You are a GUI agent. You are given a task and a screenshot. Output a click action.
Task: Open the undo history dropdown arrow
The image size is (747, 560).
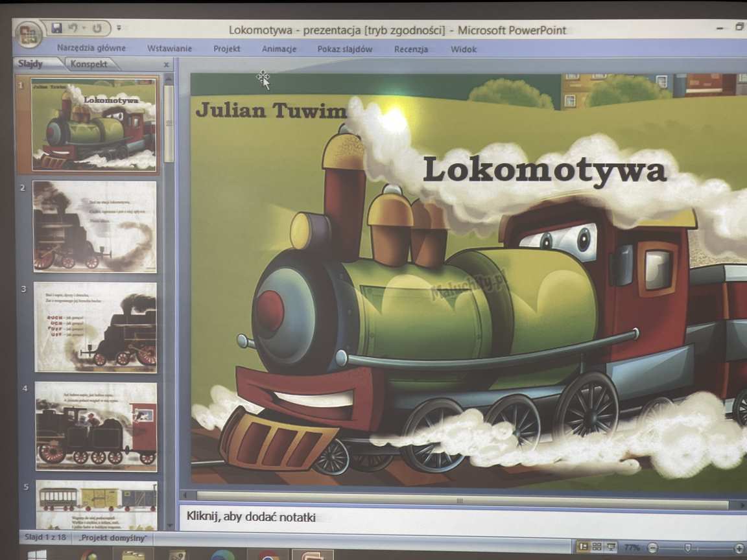click(x=84, y=29)
